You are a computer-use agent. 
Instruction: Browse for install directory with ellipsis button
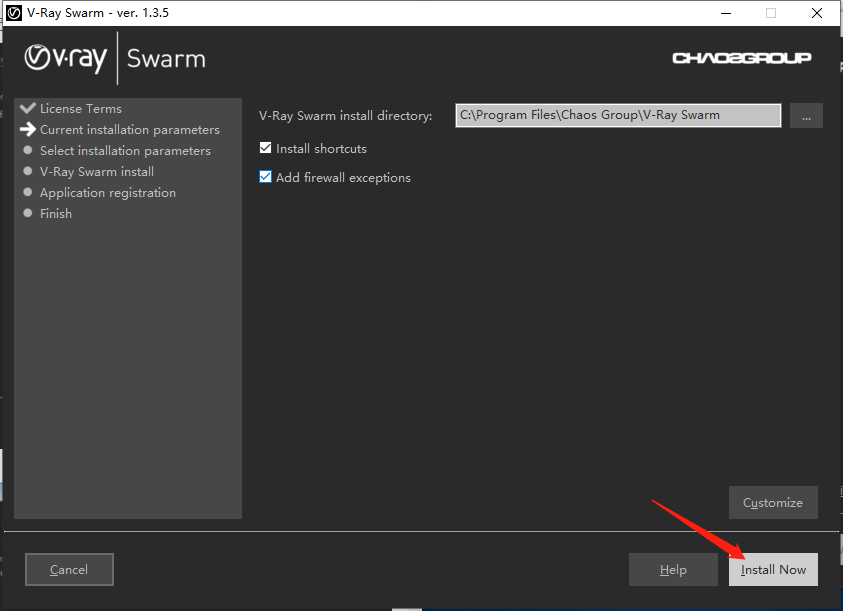pos(806,116)
